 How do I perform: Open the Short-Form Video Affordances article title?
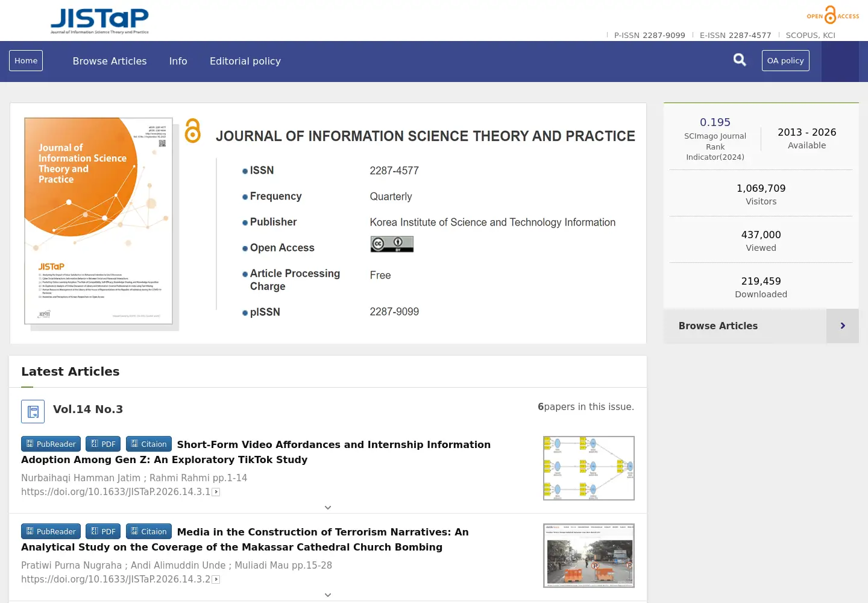tap(256, 452)
